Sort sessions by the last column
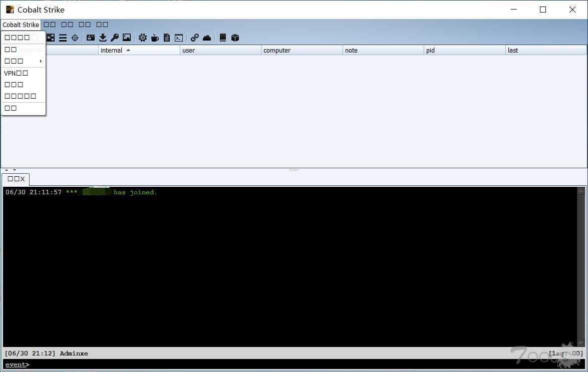The image size is (588, 372). (x=546, y=50)
